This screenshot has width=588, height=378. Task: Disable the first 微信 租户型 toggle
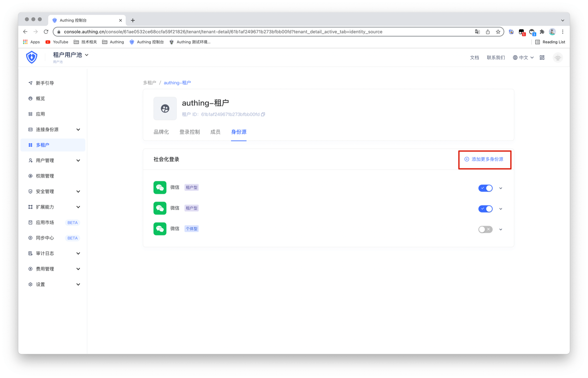click(x=485, y=188)
